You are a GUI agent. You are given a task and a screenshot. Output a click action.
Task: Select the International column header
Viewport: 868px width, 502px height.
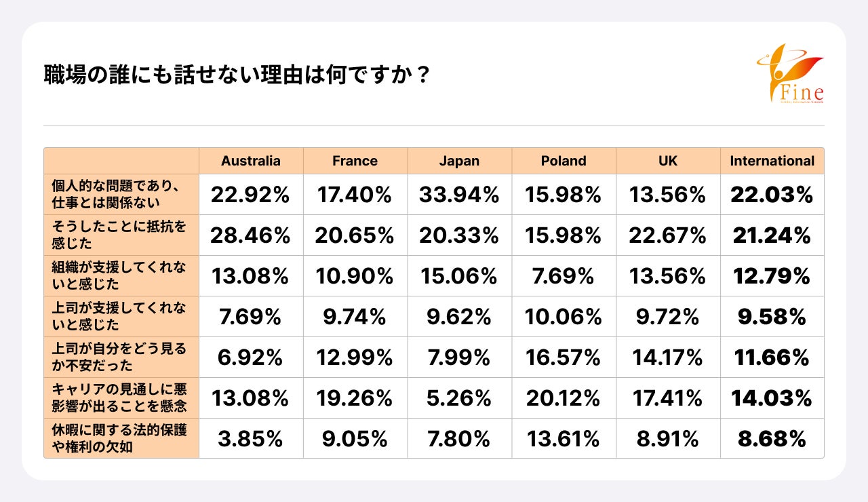(x=772, y=161)
